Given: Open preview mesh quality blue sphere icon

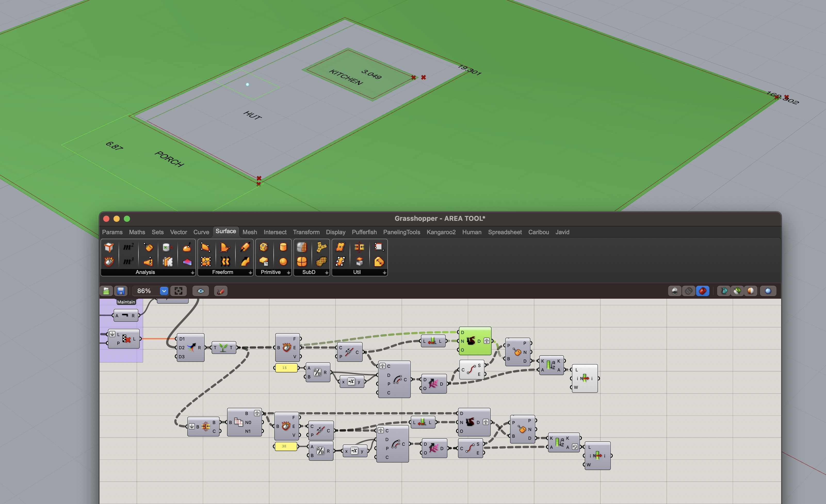Looking at the screenshot, I should pos(768,291).
